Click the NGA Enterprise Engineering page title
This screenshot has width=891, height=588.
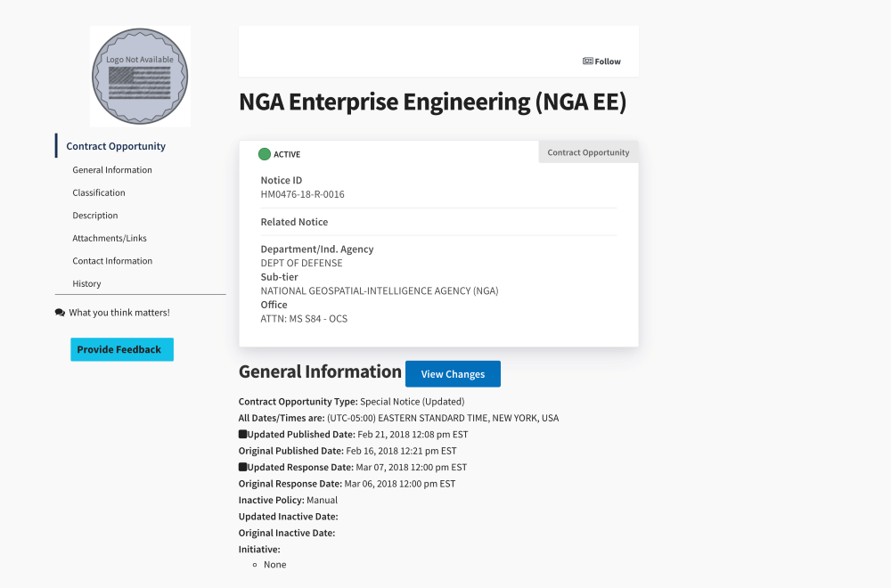tap(432, 102)
